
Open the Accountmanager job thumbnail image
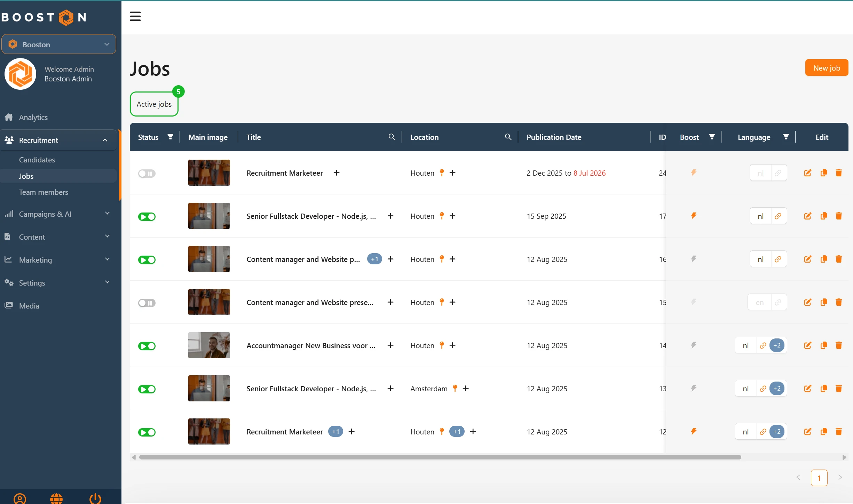[209, 345]
